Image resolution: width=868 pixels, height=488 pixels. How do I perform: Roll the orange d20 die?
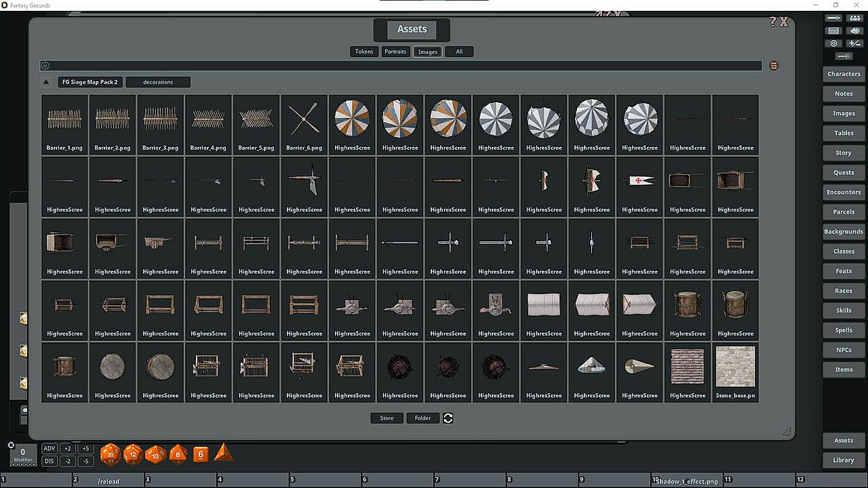coord(111,454)
